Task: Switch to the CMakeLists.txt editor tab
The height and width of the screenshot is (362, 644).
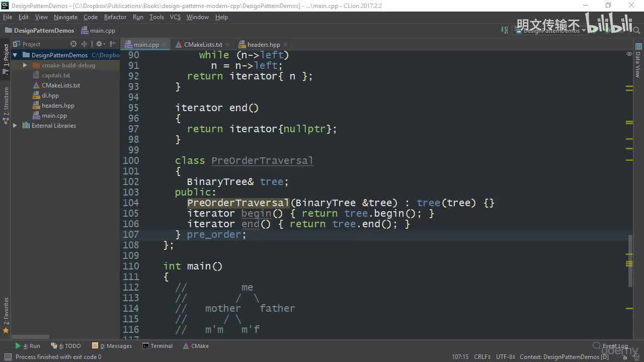Action: coord(202,45)
